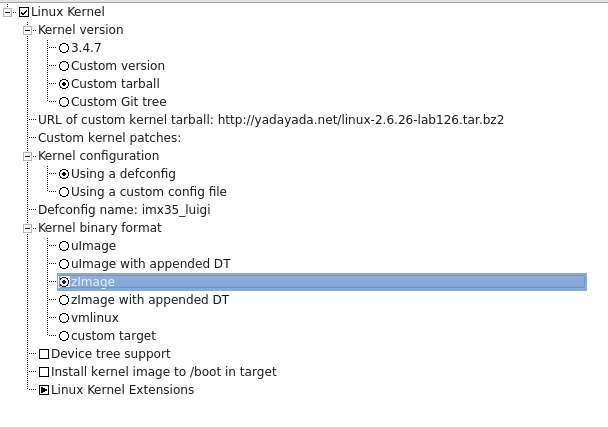Viewport: 608px width, 427px height.
Task: Choose Using a custom config file
Action: click(x=64, y=192)
